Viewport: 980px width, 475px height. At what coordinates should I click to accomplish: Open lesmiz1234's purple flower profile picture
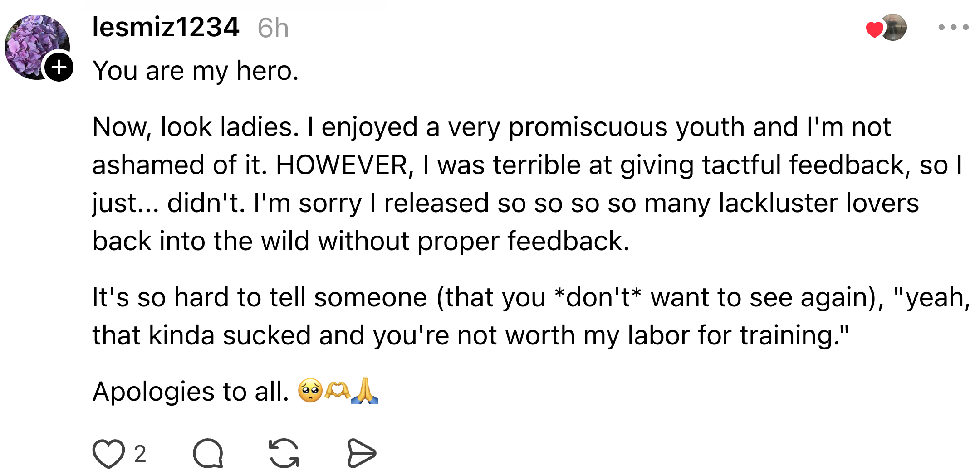[x=36, y=46]
